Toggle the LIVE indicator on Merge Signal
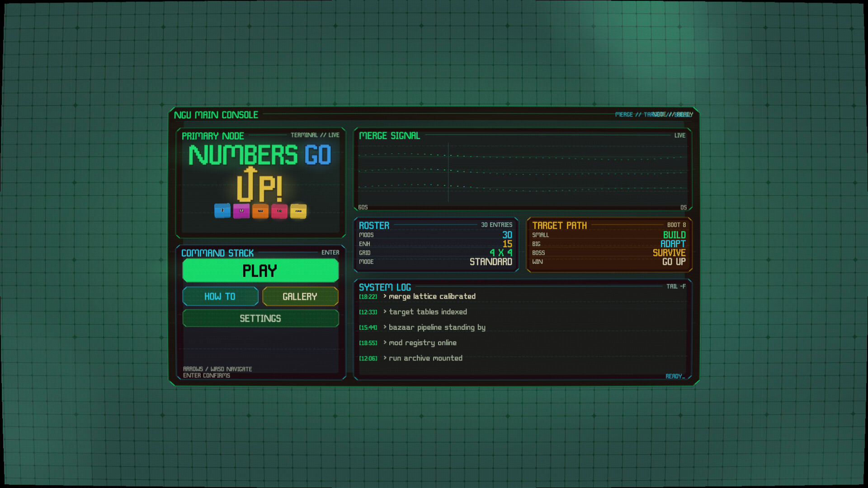The height and width of the screenshot is (488, 868). coord(680,135)
